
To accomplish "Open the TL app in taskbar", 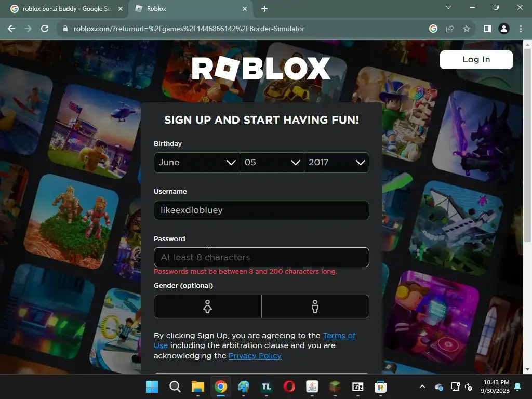I will 267,387.
